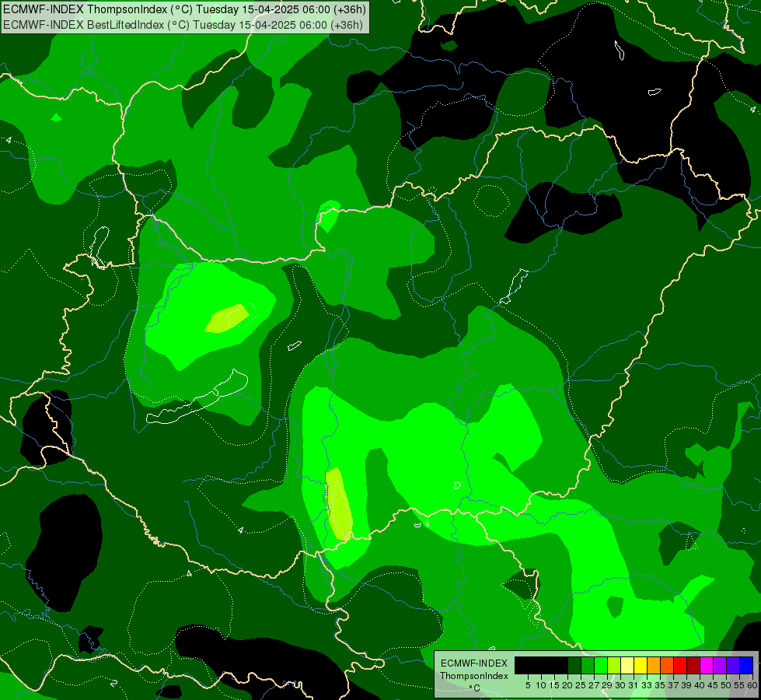Click the legend value label 55
The width and height of the screenshot is (761, 700).
point(739,685)
